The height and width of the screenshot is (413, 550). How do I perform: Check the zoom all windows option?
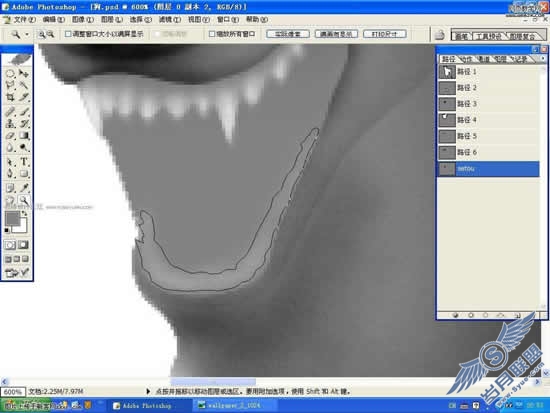coord(212,34)
